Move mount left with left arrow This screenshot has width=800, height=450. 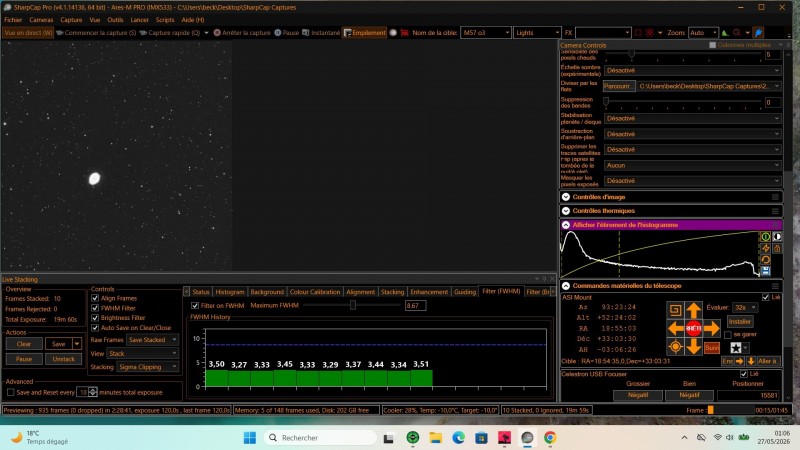676,329
